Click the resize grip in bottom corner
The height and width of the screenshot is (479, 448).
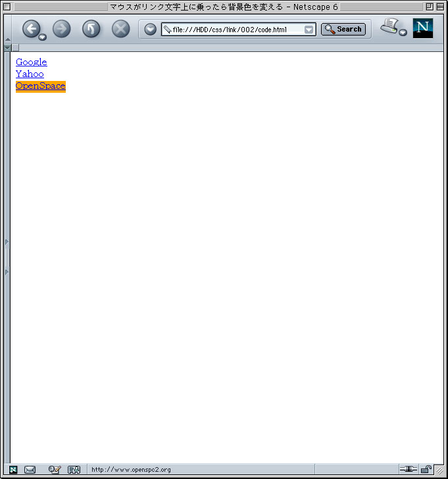(439, 470)
